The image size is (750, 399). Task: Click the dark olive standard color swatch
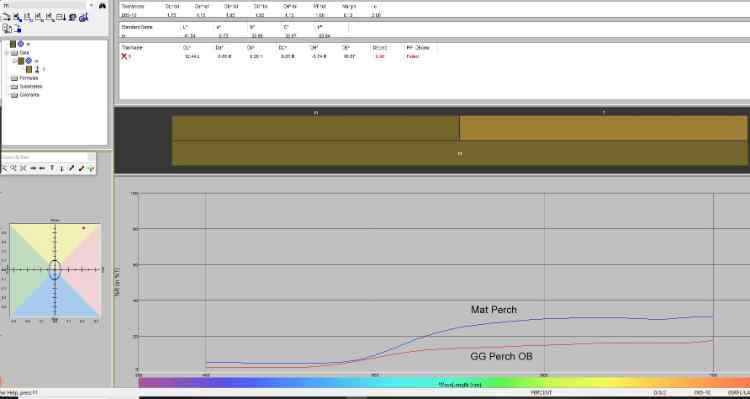316,128
